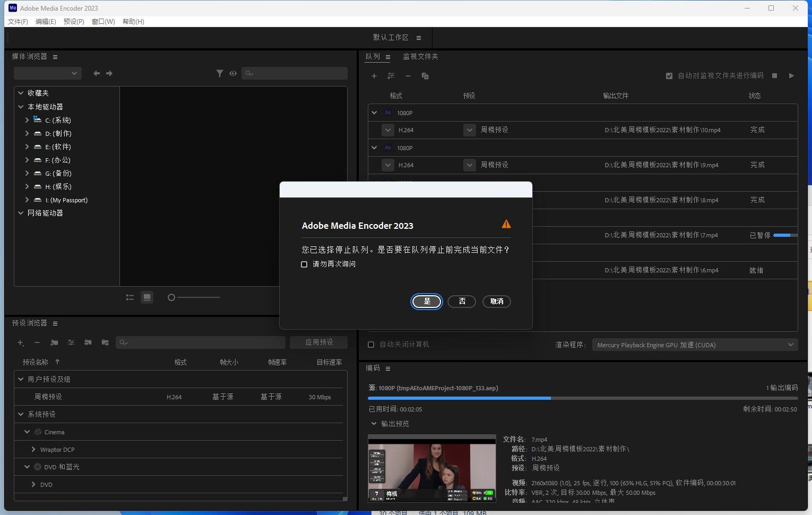Click the Media Browser search field
812x515 pixels.
pos(295,73)
